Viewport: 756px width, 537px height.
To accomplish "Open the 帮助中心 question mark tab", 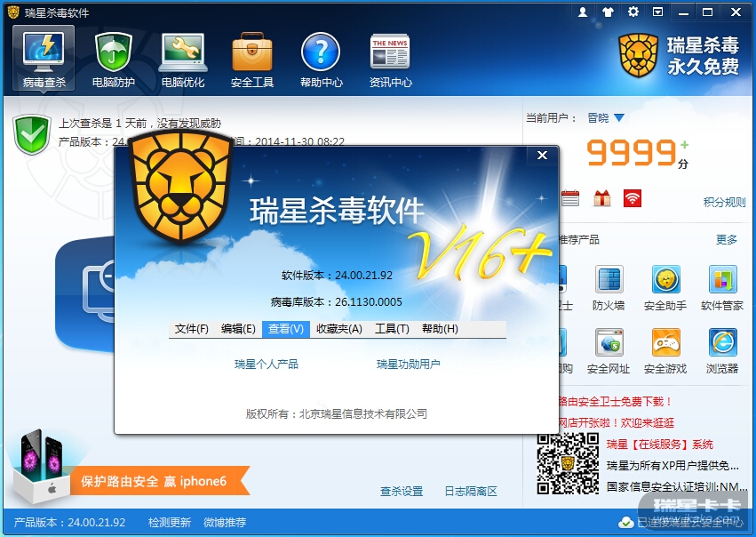I will coord(321,60).
